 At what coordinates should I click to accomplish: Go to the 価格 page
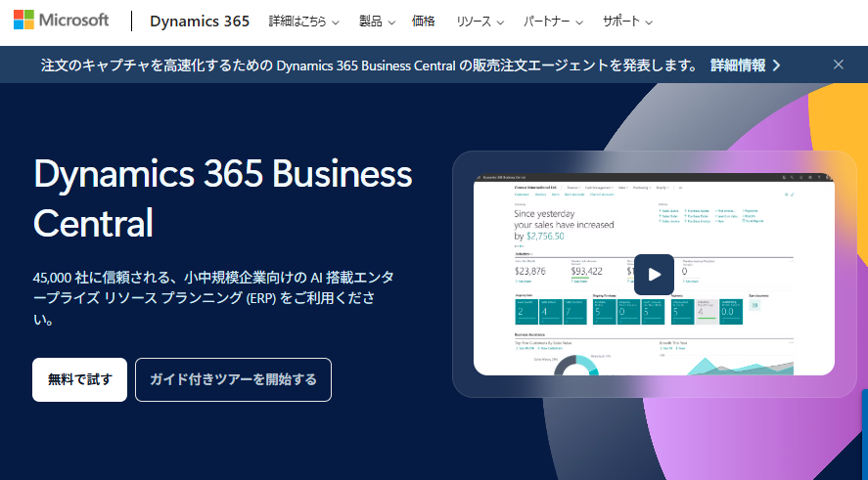[424, 21]
